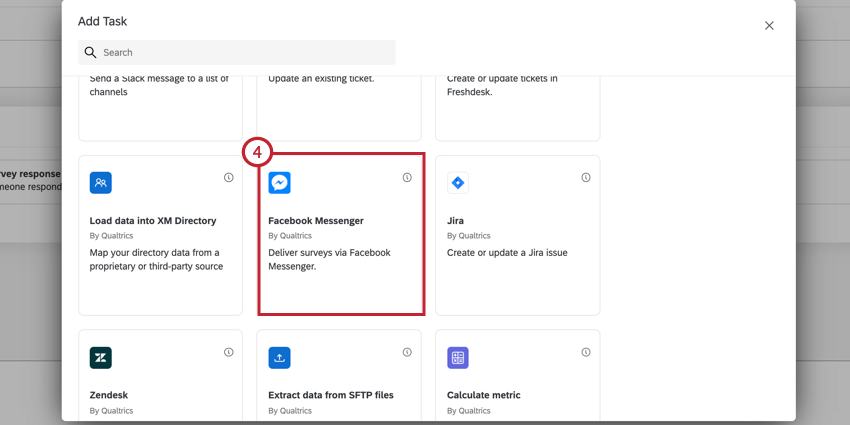Click 'Map your directory data' description
850x425 pixels.
156,260
